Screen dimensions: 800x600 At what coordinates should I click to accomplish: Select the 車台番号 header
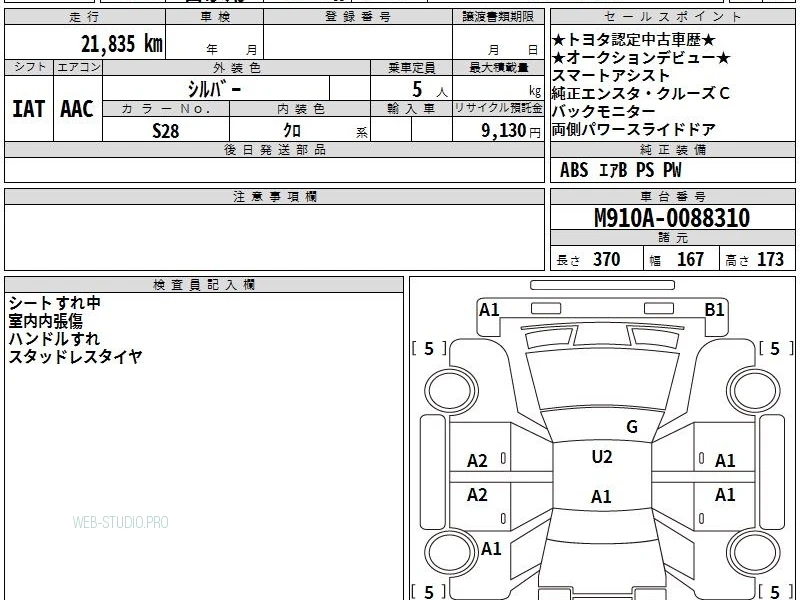coord(673,196)
